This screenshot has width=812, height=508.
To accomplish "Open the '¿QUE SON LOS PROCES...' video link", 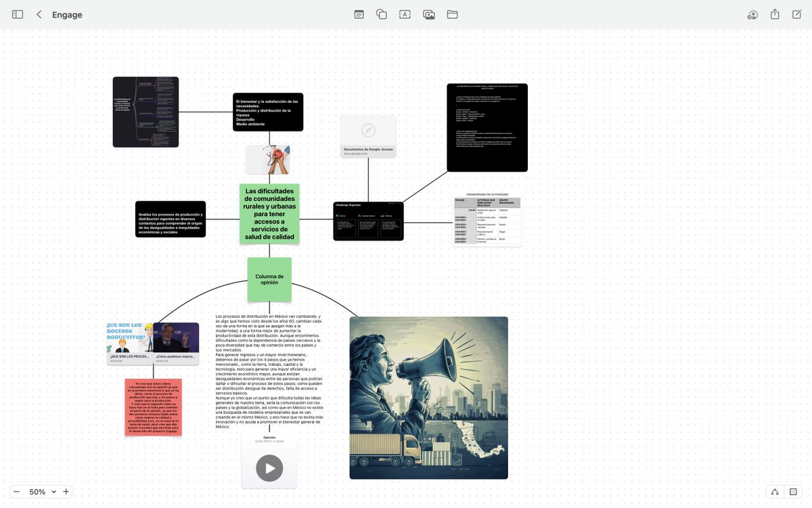I will [129, 344].
